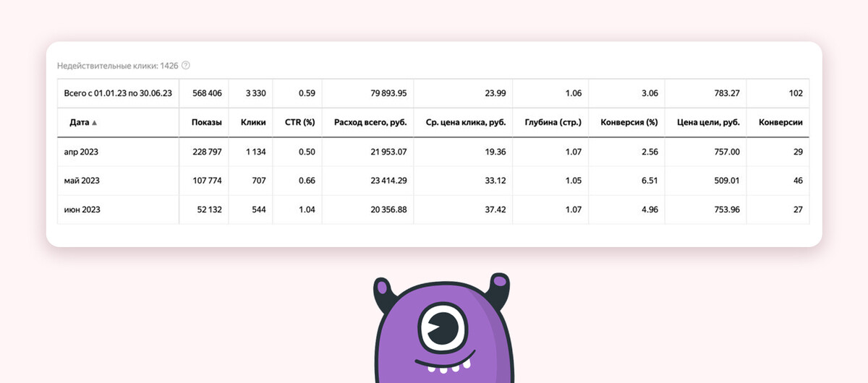Click the Показы column header
The height and width of the screenshot is (383, 868).
[206, 122]
